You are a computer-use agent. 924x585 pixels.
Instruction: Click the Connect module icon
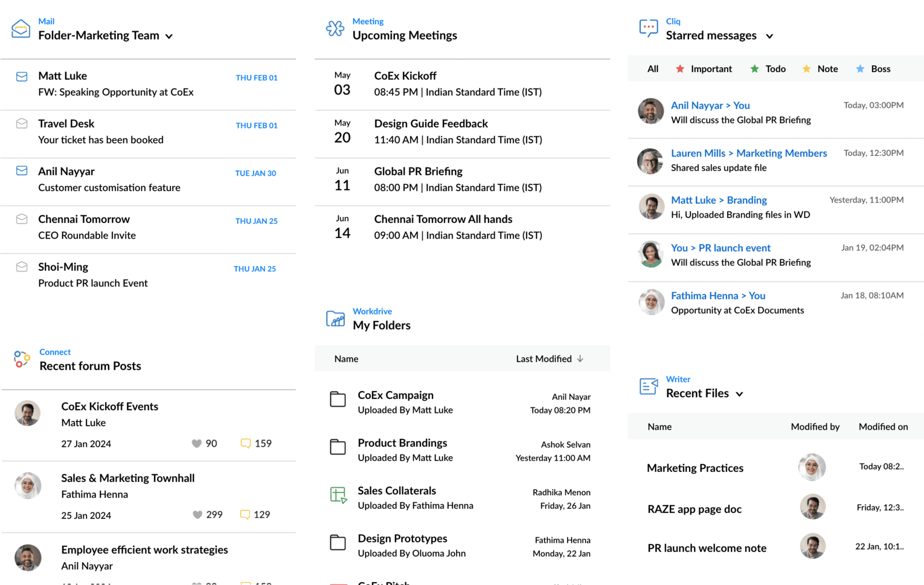pyautogui.click(x=21, y=359)
